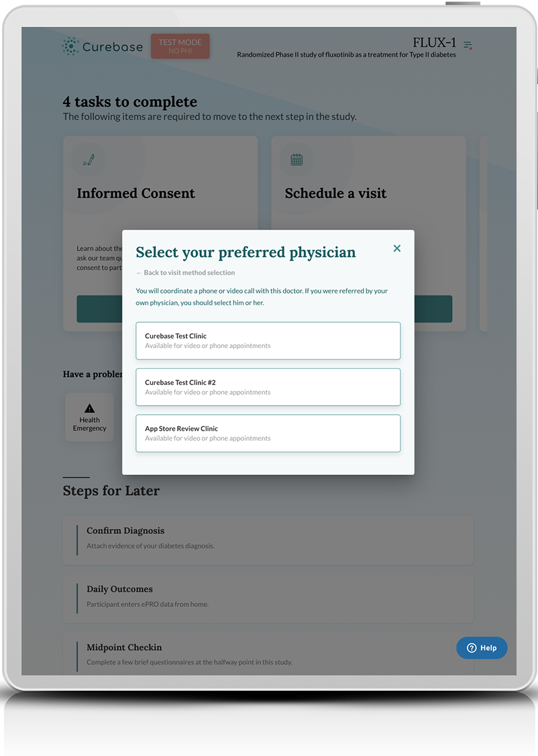Close the physician selection dialog

coord(397,248)
